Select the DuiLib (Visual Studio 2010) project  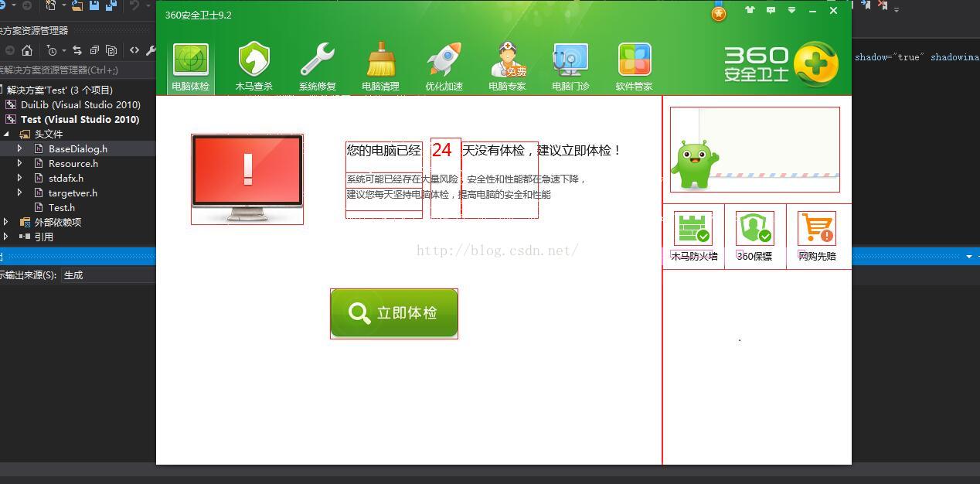[80, 104]
